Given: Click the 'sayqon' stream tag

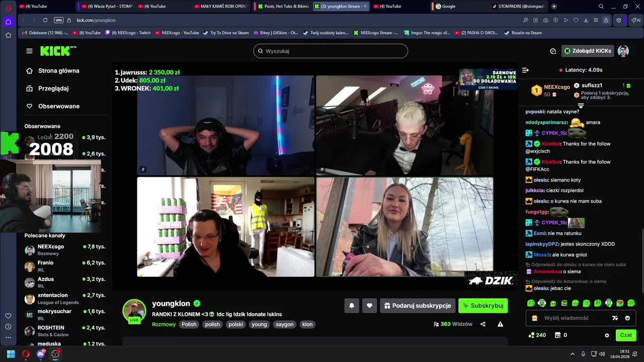Looking at the screenshot, I should (284, 324).
